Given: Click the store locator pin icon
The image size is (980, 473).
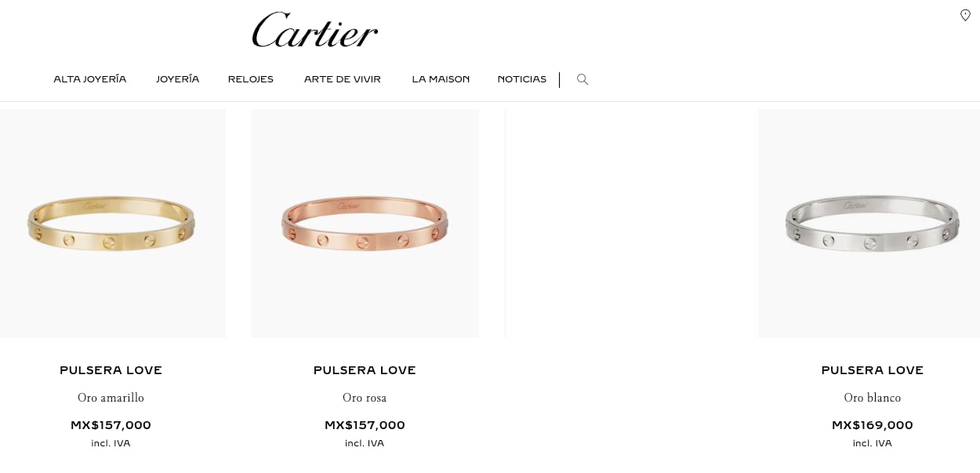Looking at the screenshot, I should 965,15.
